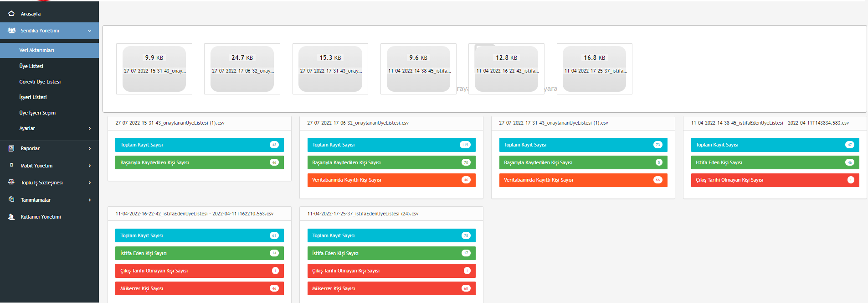Go to Görevli Üye Listesi
Viewport: 868px width, 303px height.
pyautogui.click(x=40, y=82)
